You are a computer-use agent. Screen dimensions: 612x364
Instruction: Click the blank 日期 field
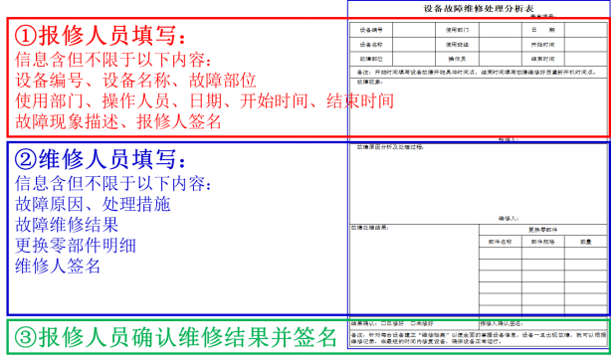tap(586, 30)
